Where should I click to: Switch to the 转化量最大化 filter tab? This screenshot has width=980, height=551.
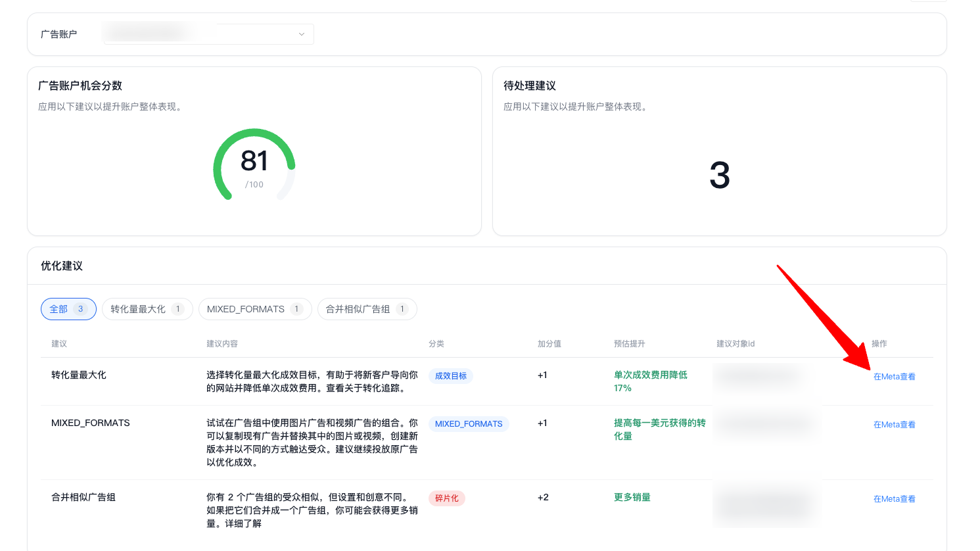click(x=147, y=309)
